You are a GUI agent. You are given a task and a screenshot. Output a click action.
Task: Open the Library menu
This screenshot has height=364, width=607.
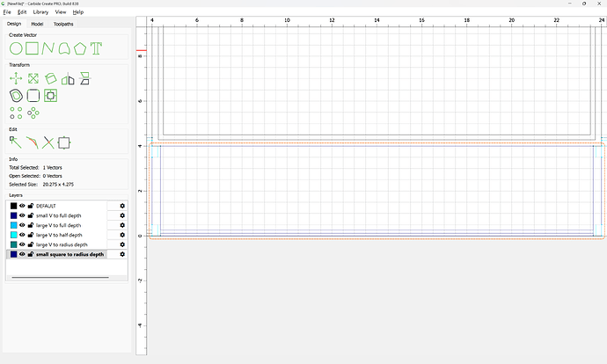pos(40,12)
